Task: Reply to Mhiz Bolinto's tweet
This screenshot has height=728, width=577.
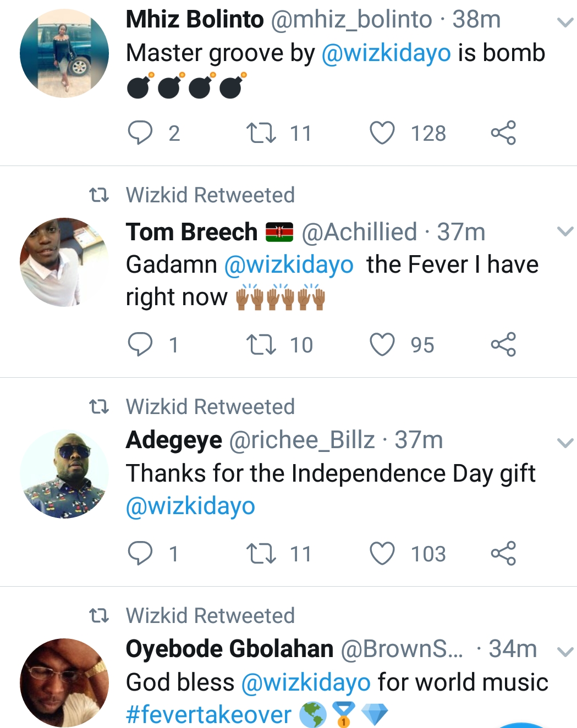Action: point(140,133)
